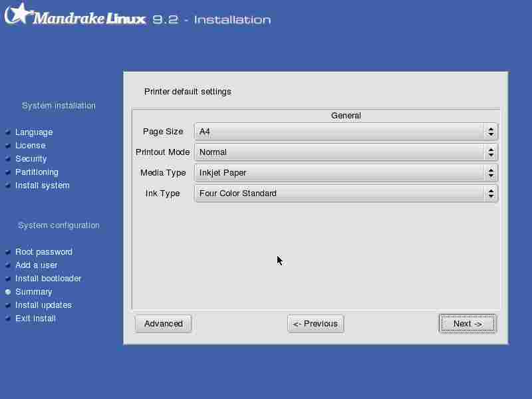Open the Printout Mode dropdown showing Normal
532x399 pixels.
pyautogui.click(x=346, y=152)
